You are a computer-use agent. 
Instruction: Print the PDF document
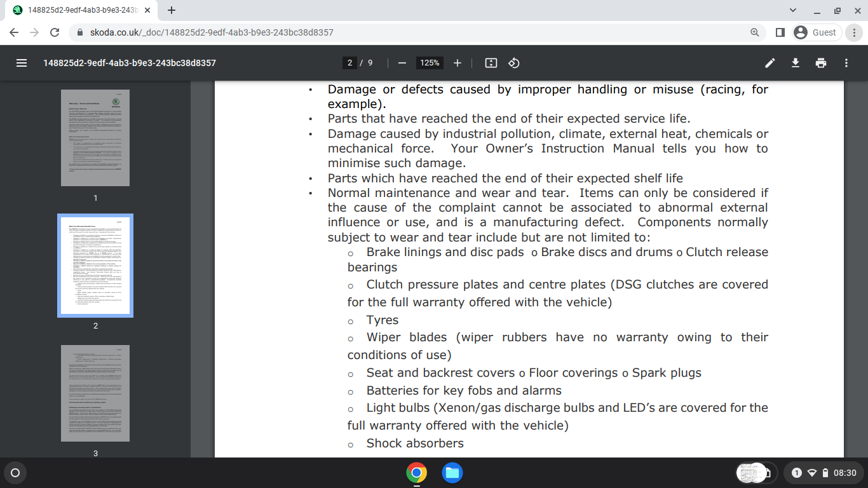(x=821, y=63)
